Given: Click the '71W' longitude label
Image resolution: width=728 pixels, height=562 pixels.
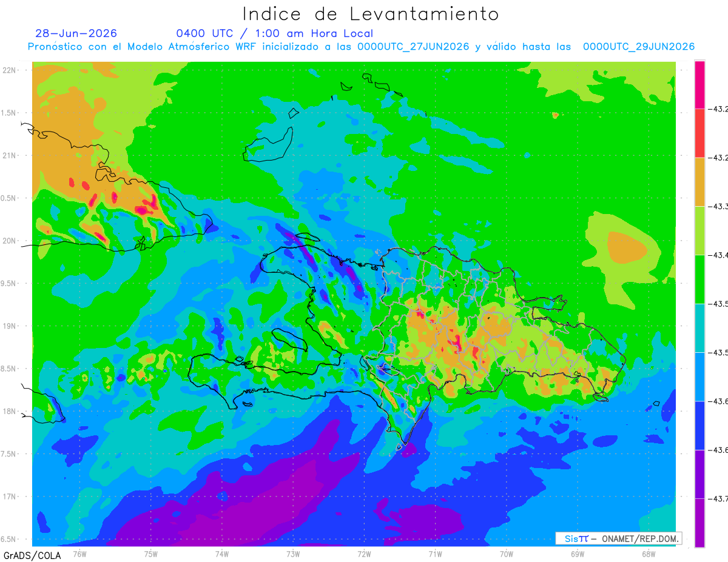Looking at the screenshot, I should tap(435, 554).
